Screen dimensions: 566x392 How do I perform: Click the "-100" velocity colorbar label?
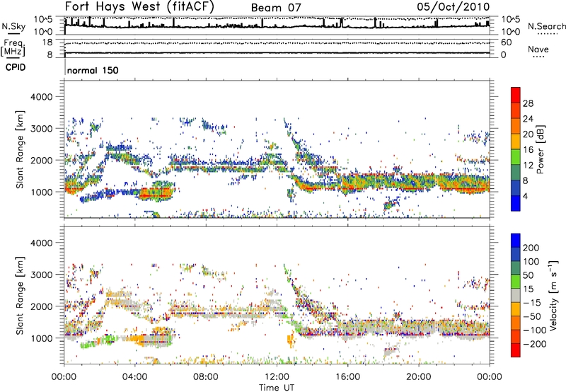point(535,330)
